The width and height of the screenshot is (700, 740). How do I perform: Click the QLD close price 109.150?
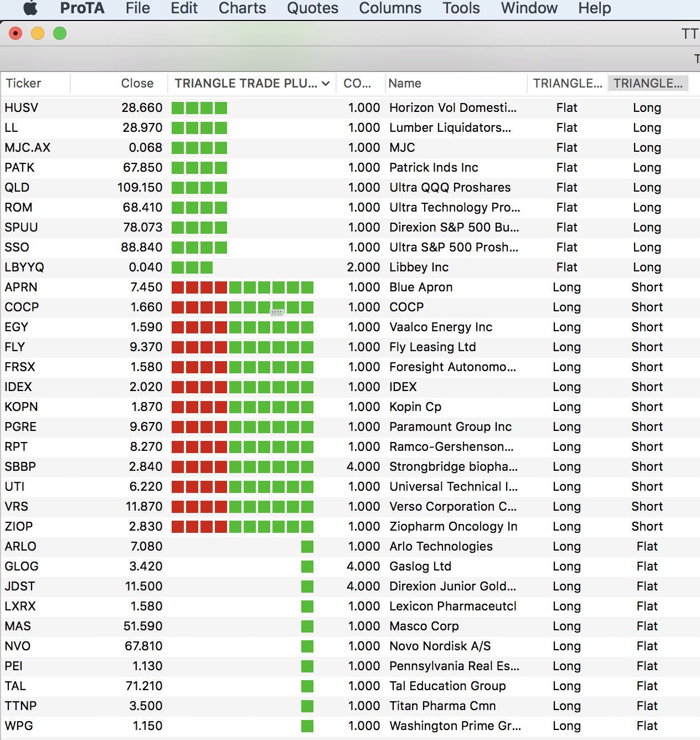click(x=140, y=188)
